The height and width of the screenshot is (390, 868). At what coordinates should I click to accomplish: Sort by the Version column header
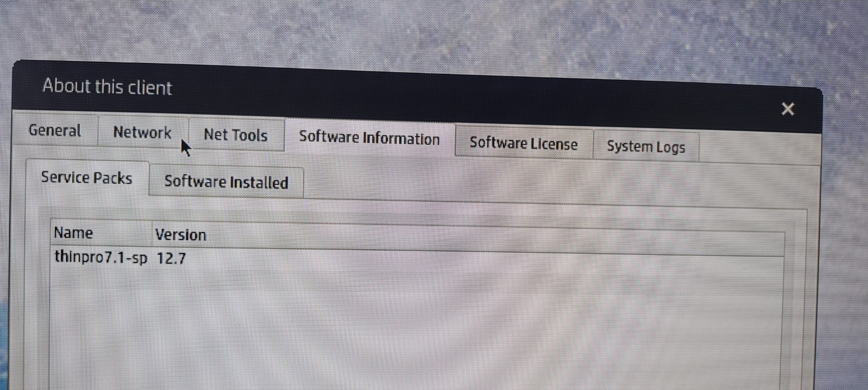coord(469,239)
